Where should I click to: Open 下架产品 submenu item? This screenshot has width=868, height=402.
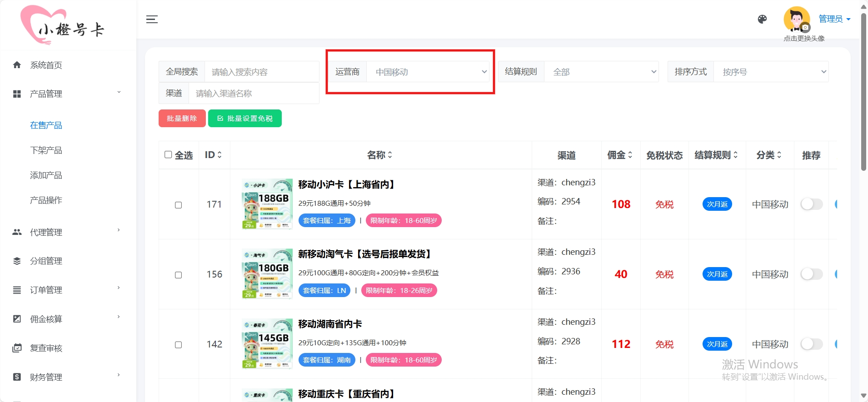46,150
